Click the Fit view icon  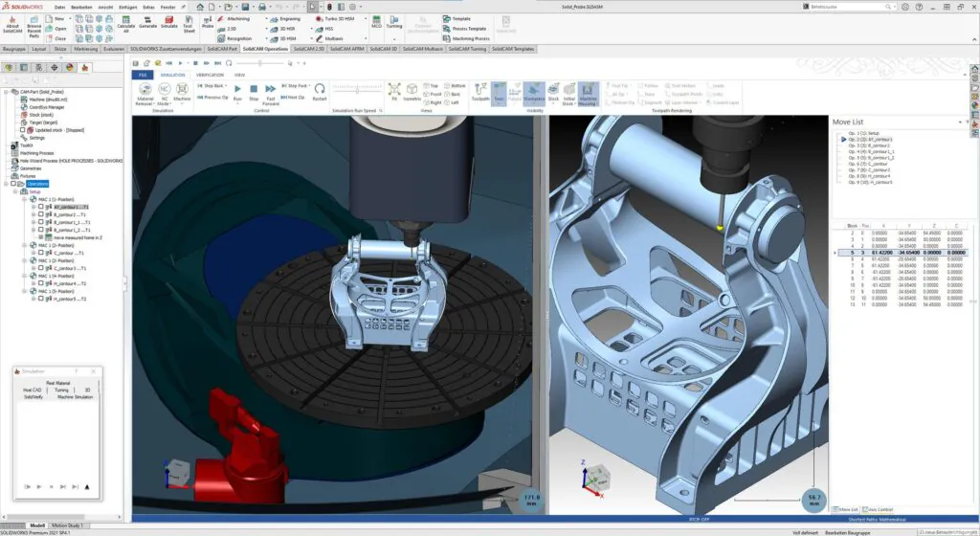pyautogui.click(x=393, y=90)
